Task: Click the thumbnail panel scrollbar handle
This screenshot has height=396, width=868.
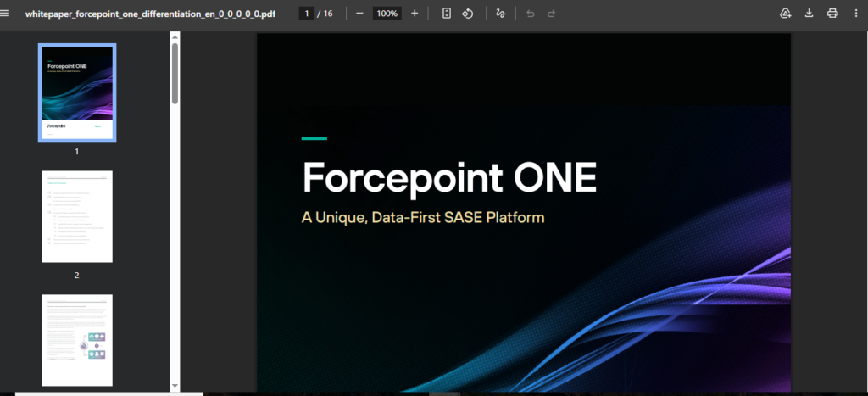Action: pos(175,74)
